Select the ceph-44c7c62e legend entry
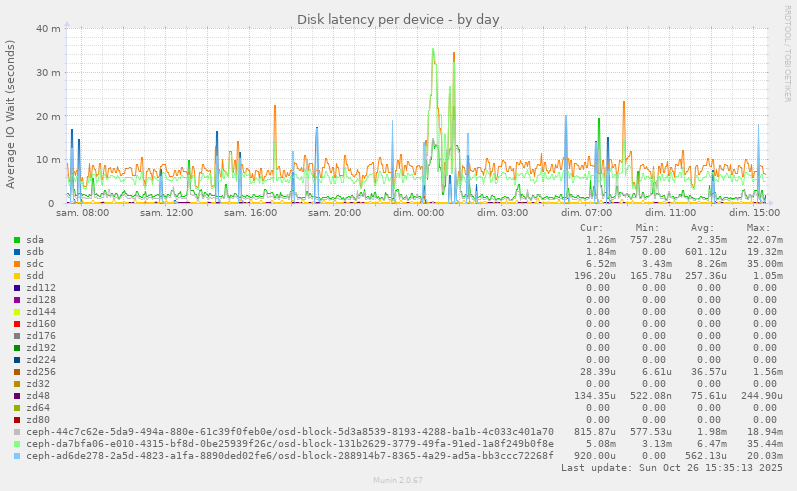The height and width of the screenshot is (491, 797). coord(290,432)
